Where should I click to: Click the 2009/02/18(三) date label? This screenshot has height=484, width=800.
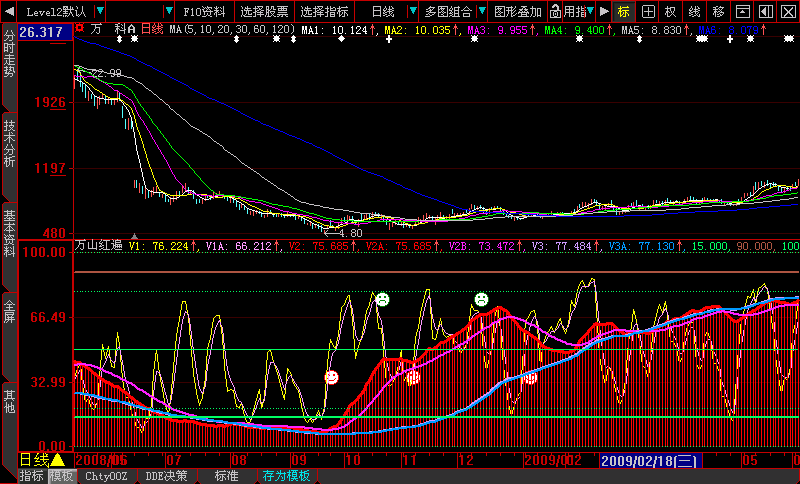tap(651, 461)
